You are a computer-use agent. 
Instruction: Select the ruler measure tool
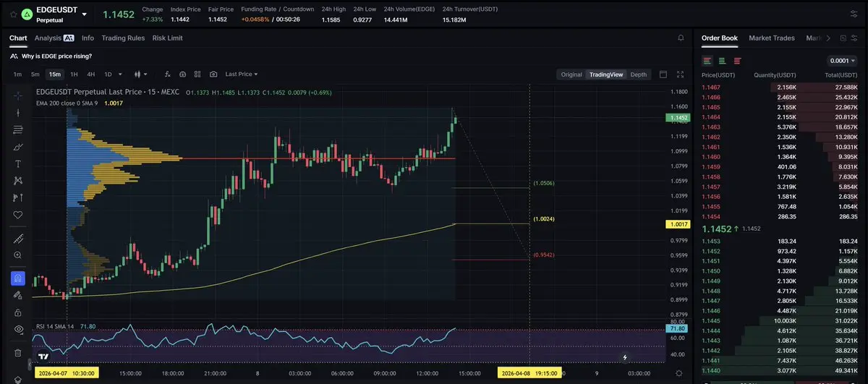pos(18,238)
